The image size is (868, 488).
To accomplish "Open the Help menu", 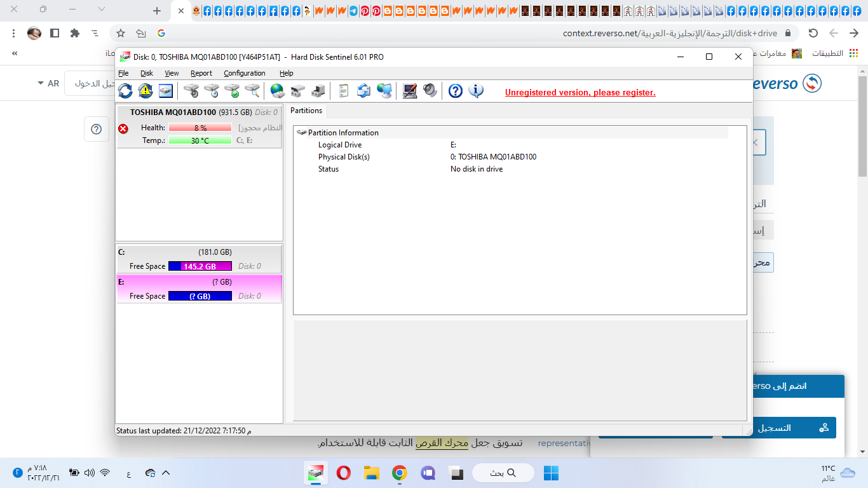I will point(287,73).
